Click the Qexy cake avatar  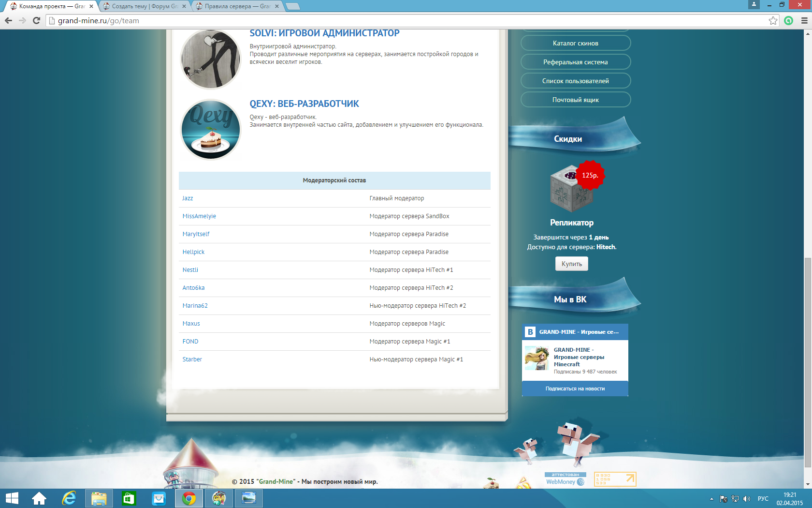[211, 130]
